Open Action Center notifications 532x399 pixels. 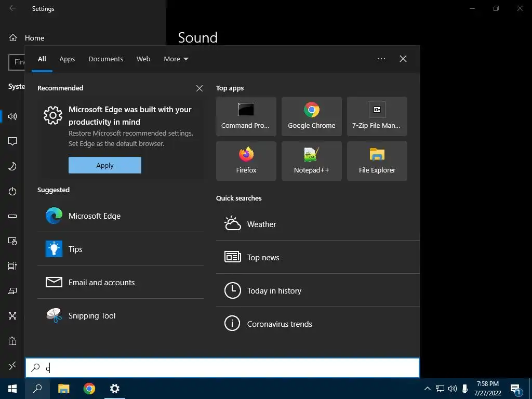point(515,389)
